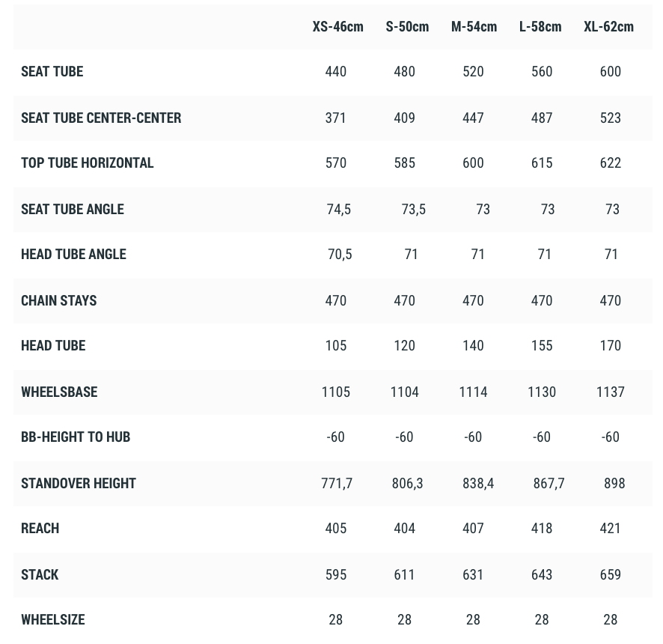Image resolution: width=663 pixels, height=644 pixels.
Task: Click the XS-46cm column header
Action: [x=337, y=27]
